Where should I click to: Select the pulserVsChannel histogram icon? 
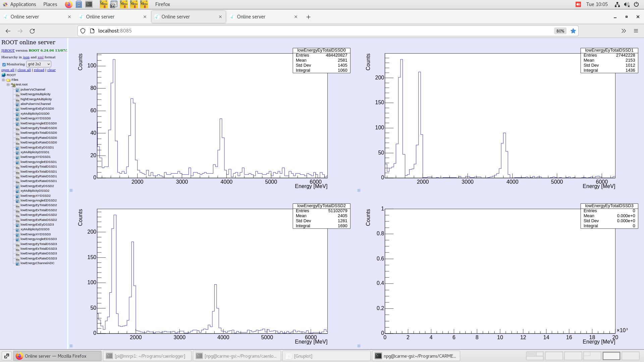click(17, 89)
